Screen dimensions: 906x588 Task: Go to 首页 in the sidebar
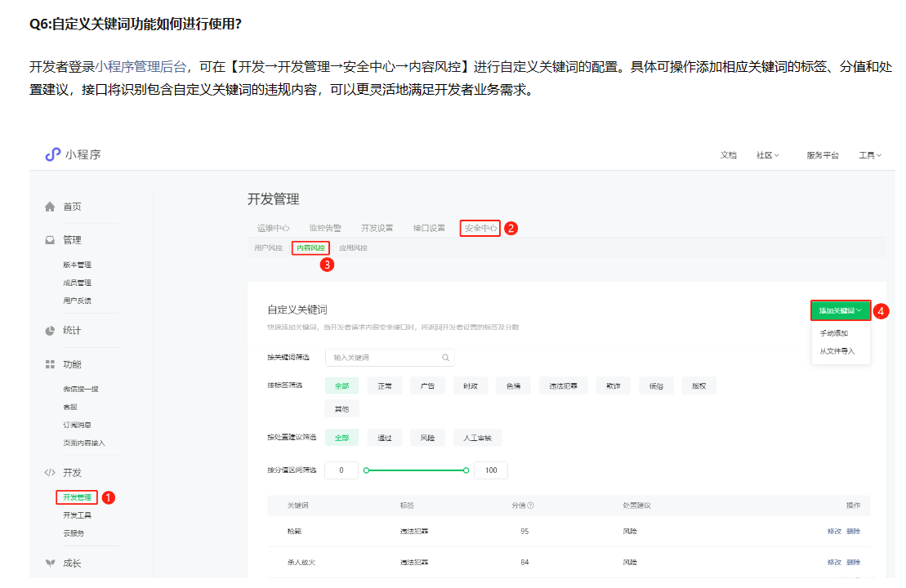click(x=72, y=207)
